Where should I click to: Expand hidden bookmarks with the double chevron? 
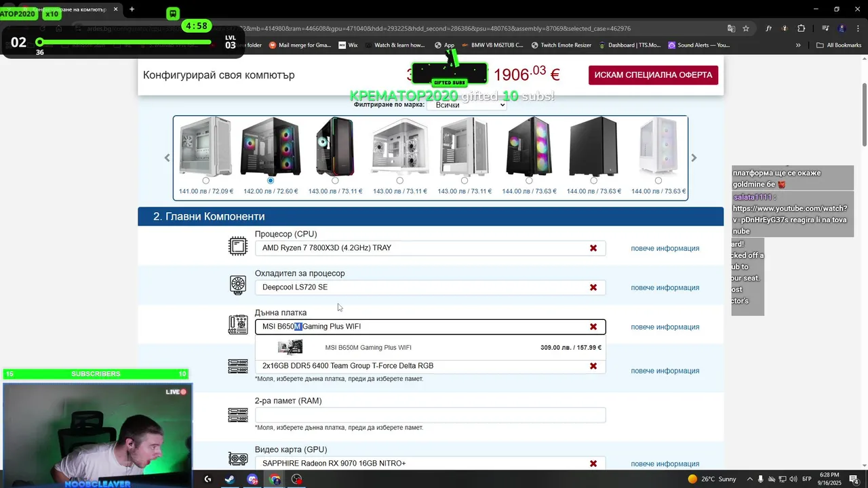pyautogui.click(x=798, y=45)
